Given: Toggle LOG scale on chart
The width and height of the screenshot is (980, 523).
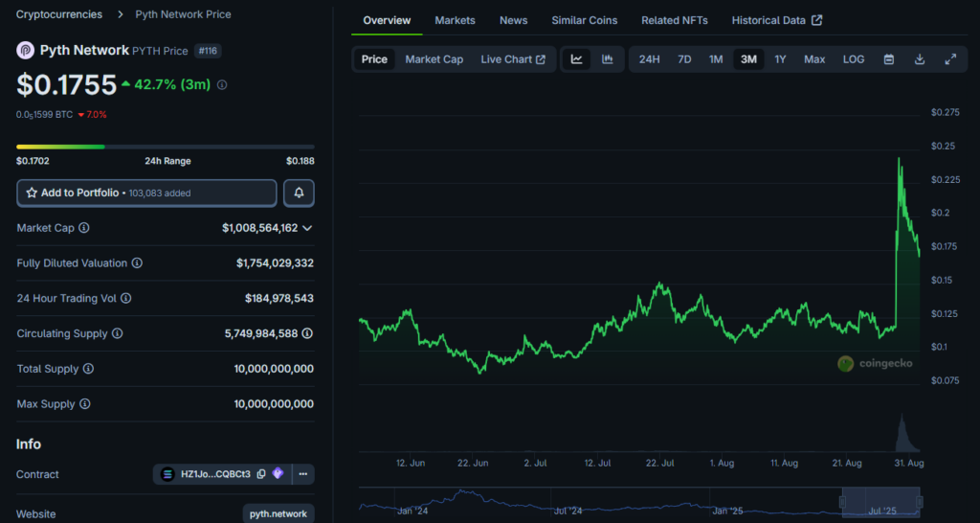Looking at the screenshot, I should tap(854, 59).
